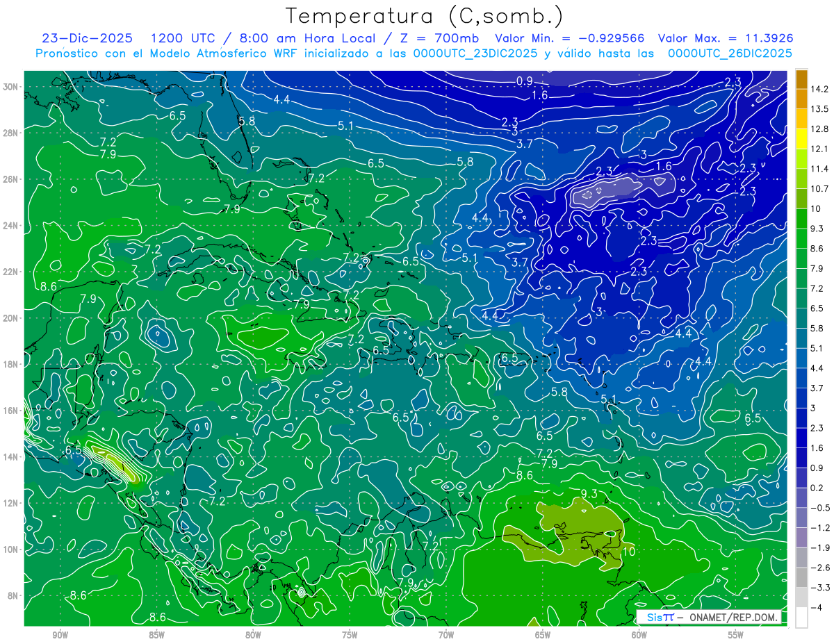This screenshot has width=834, height=644.
Task: Click the "9.3" contour label on the map
Action: coord(589,494)
